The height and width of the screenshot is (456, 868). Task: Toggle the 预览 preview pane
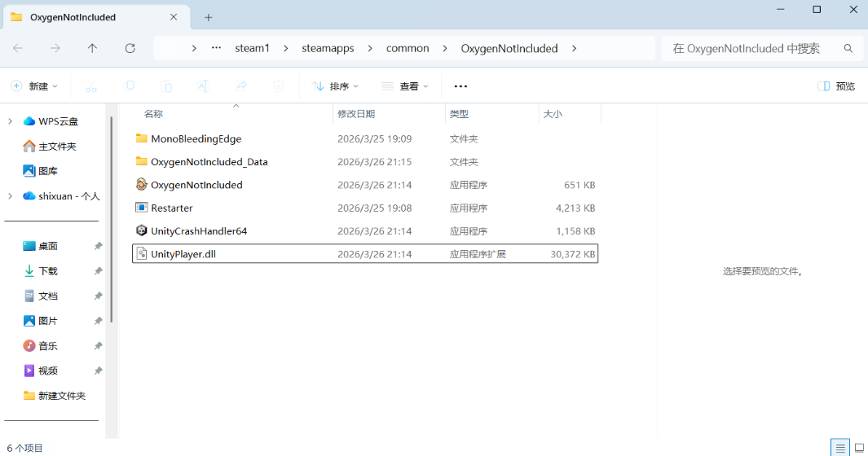pyautogui.click(x=836, y=86)
